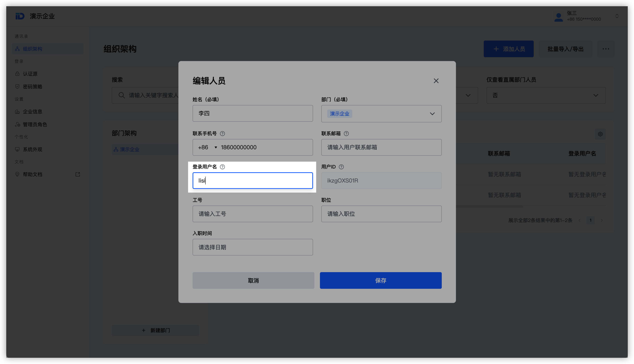The height and width of the screenshot is (364, 634).
Task: Click the 新建部门 button
Action: 155,330
